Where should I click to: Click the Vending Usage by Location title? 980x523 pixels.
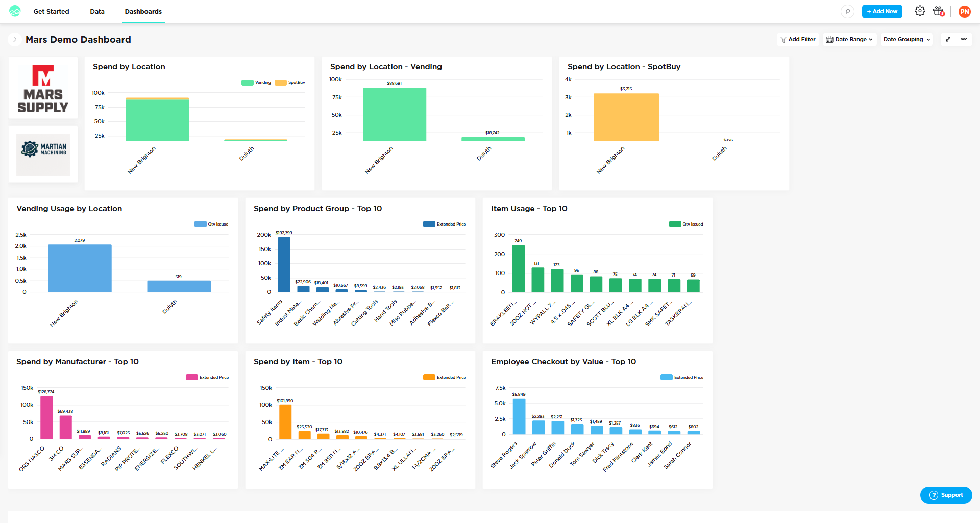point(69,209)
